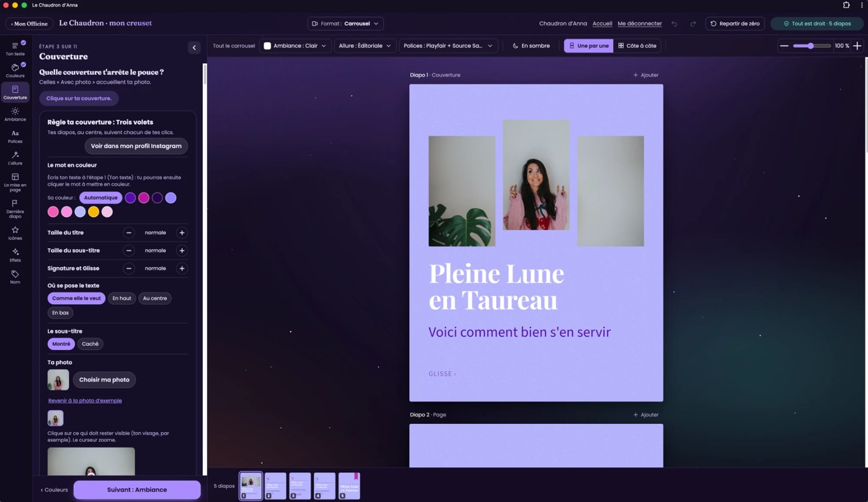Open the Ambiance sidebar step

(15, 114)
